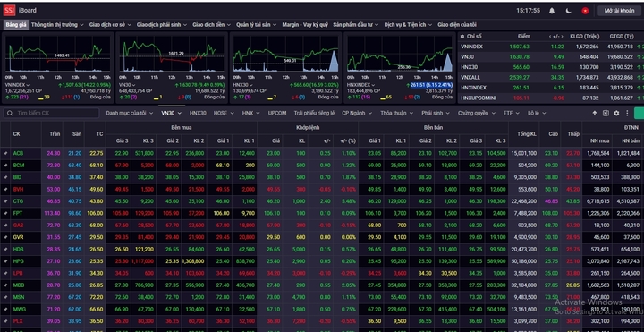Expand ETF dropdown
This screenshot has height=332, width=644.
512,113
